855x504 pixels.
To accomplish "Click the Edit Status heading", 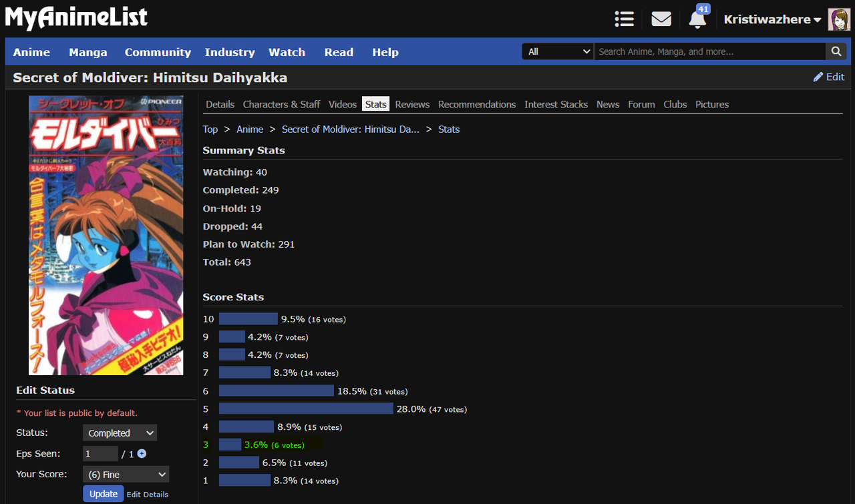I will tap(45, 391).
